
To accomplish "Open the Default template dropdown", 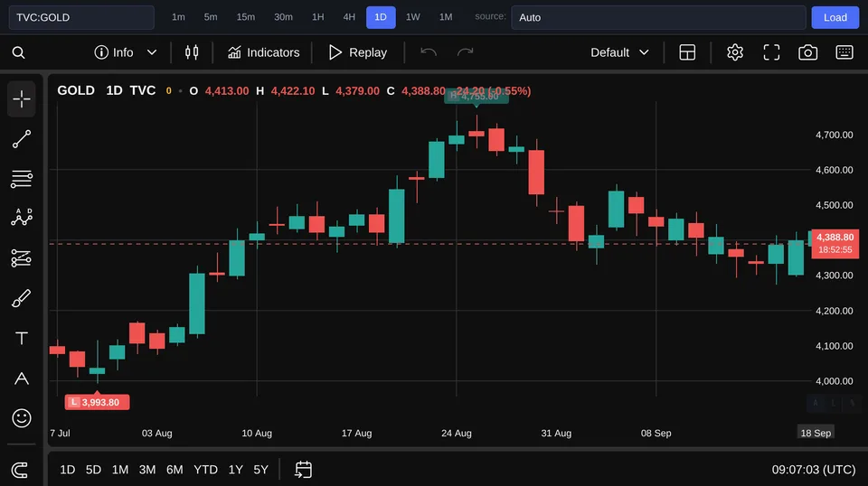I will click(x=619, y=52).
